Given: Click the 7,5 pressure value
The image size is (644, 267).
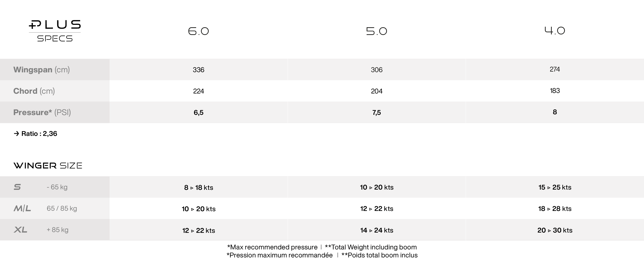Looking at the screenshot, I should [377, 112].
